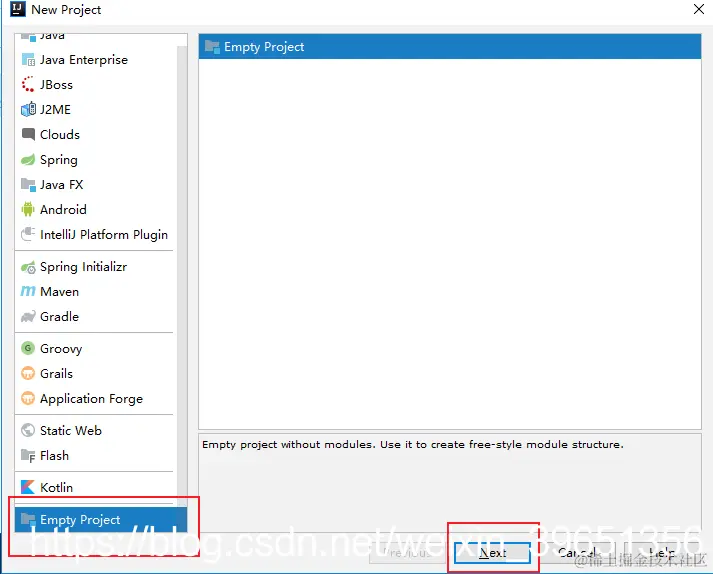Click the IntelliJ IDEA title bar logo
Screen dimensions: 713x574
pos(18,9)
